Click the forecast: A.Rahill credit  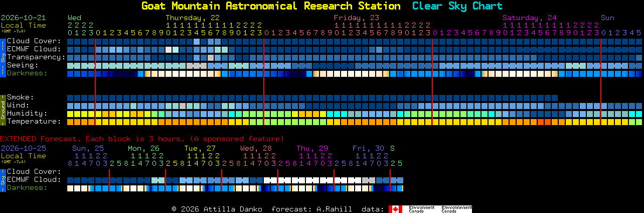coord(311,209)
